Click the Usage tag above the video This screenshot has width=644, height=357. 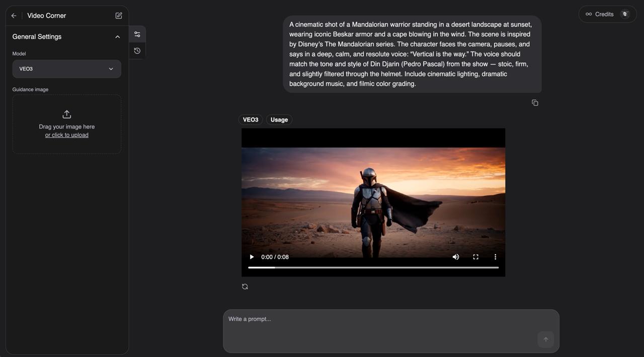tap(279, 120)
